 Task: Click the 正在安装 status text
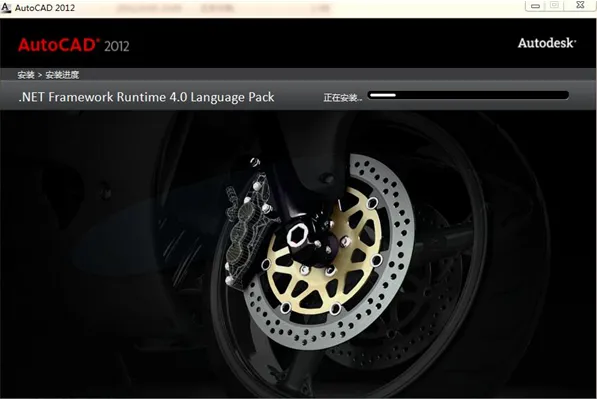(342, 98)
